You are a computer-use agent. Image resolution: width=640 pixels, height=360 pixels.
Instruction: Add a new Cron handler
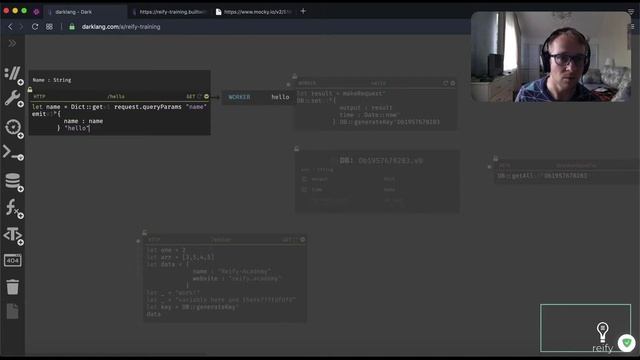point(20,136)
